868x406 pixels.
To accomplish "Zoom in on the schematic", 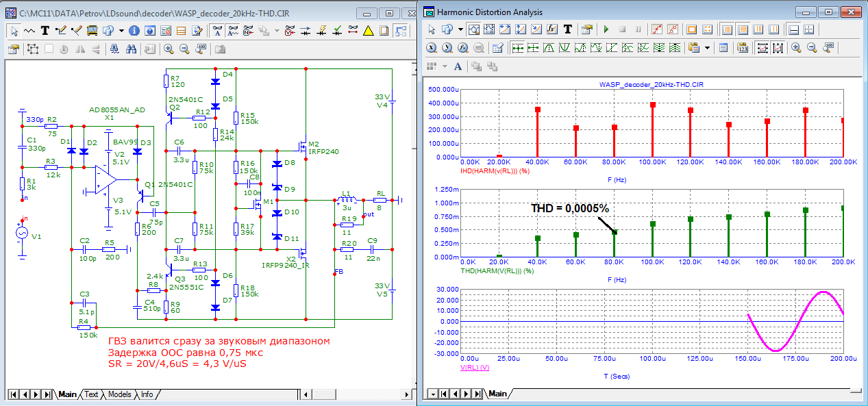I will (x=169, y=49).
